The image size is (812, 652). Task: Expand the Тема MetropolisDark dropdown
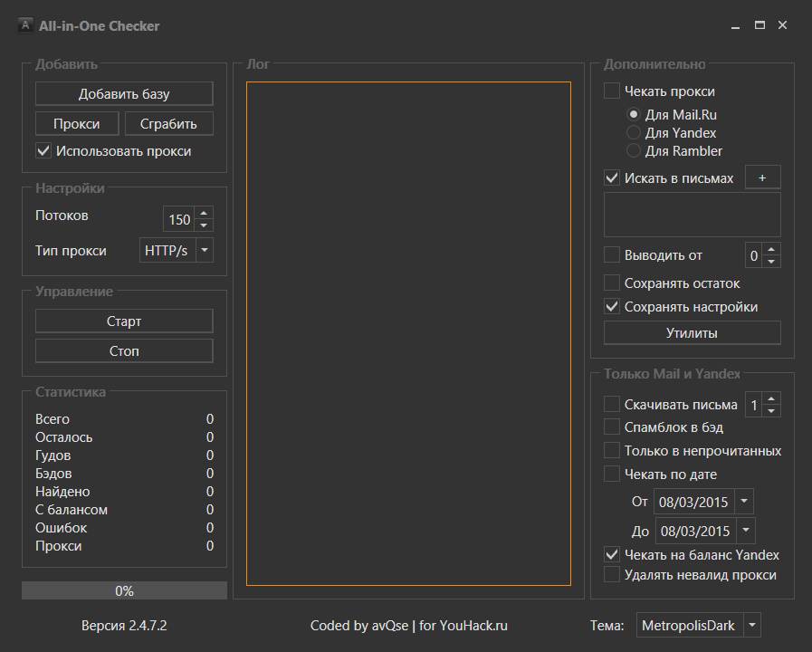pos(752,626)
